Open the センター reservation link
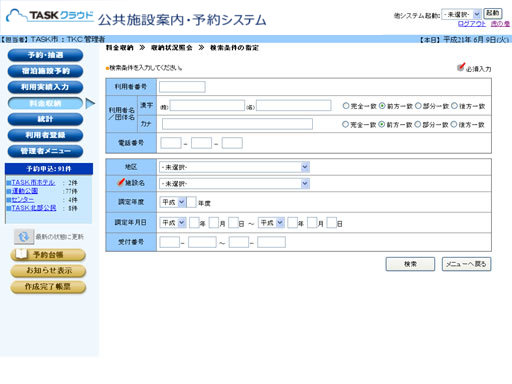 (x=23, y=199)
